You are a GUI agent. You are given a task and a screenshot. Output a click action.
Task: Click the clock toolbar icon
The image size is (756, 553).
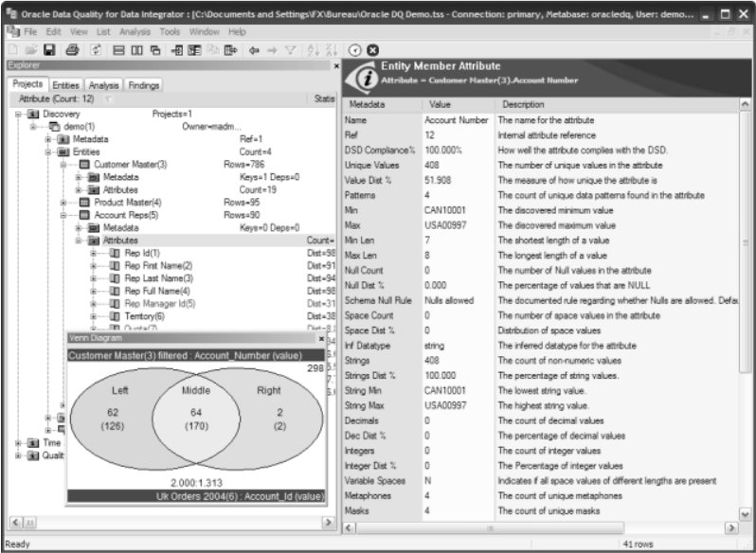(355, 50)
